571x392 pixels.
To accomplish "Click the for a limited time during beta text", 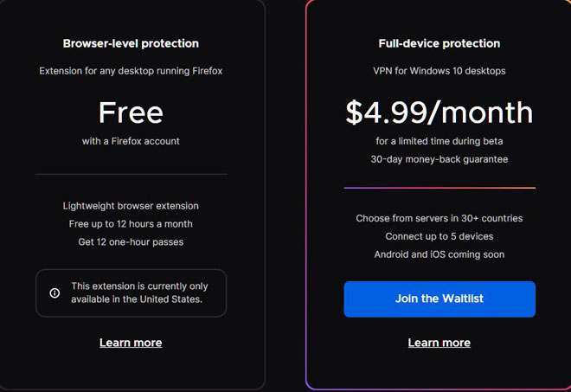I will point(439,141).
